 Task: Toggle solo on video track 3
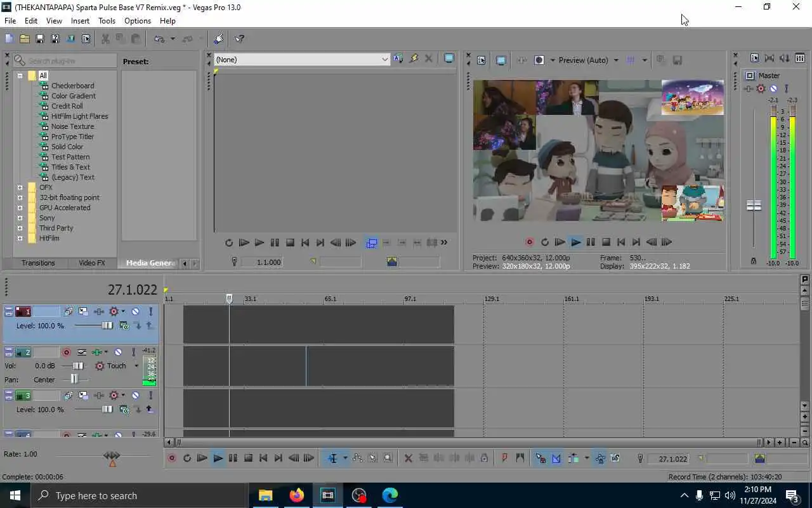pos(150,395)
